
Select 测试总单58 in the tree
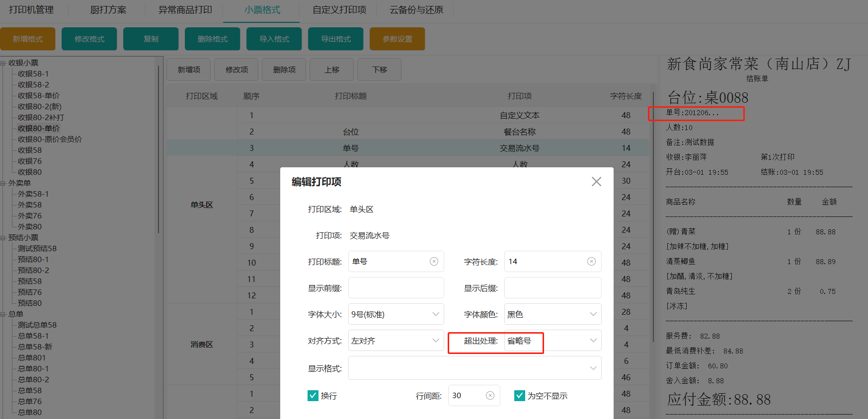pyautogui.click(x=37, y=325)
